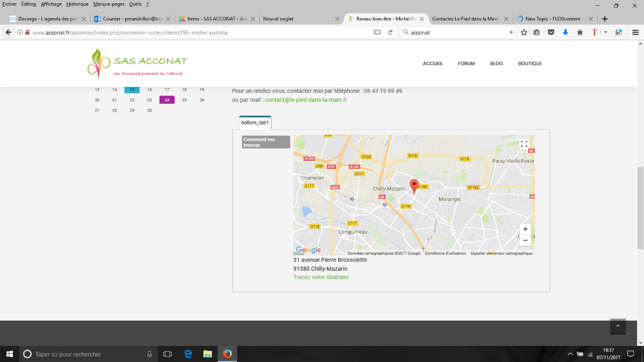Open the Affichage menu
The height and width of the screenshot is (362, 644).
click(52, 4)
